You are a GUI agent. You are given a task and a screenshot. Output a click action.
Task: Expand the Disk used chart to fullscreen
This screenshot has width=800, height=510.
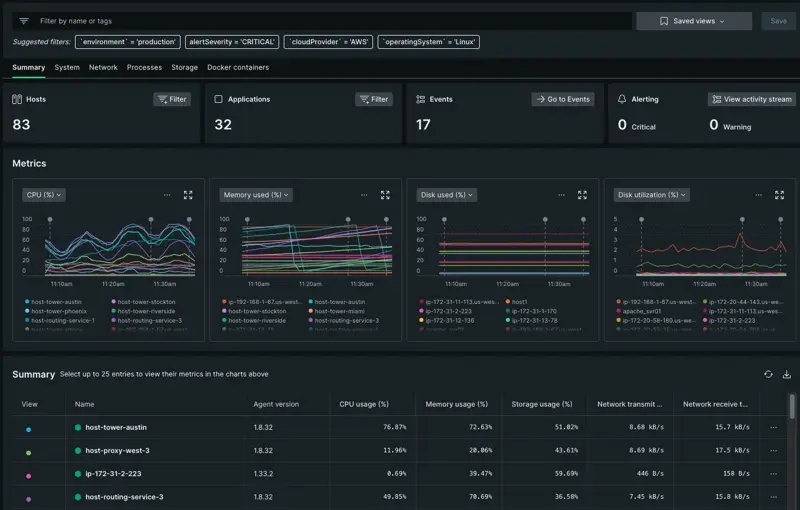[582, 195]
